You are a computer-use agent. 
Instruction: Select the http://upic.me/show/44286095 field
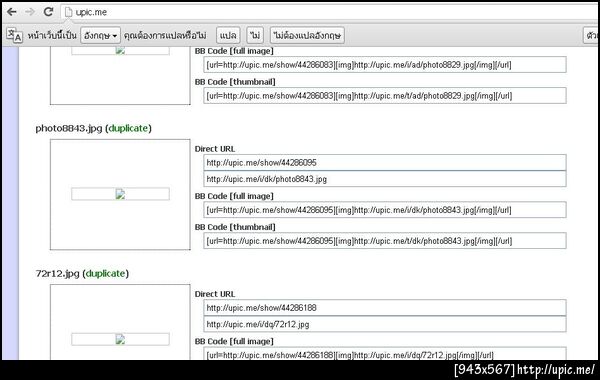pyautogui.click(x=385, y=163)
